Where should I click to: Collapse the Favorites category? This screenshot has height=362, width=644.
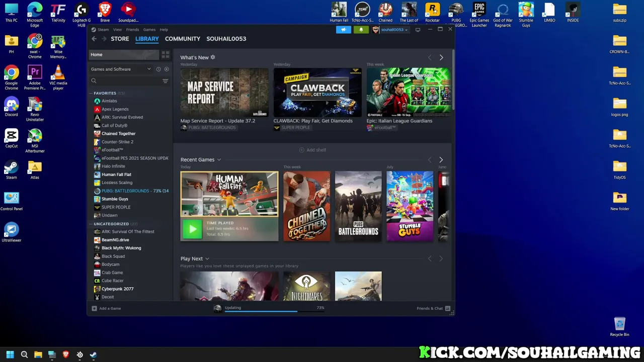click(91, 93)
